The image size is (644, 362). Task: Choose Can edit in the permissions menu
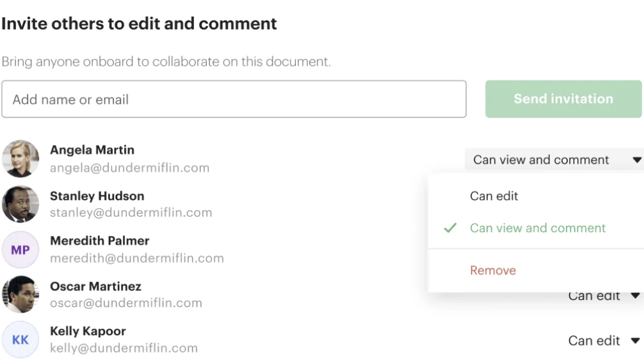[494, 196]
